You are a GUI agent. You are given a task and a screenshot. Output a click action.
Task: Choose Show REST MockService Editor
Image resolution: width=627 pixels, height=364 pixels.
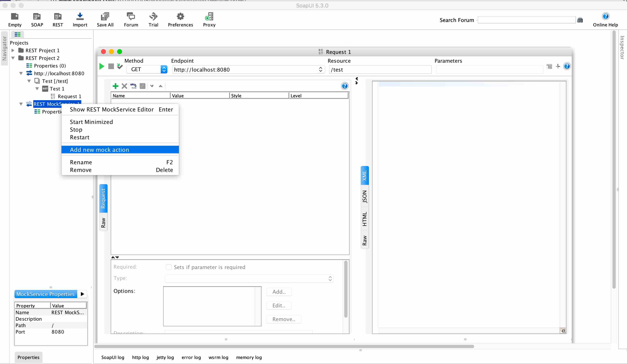point(120,109)
